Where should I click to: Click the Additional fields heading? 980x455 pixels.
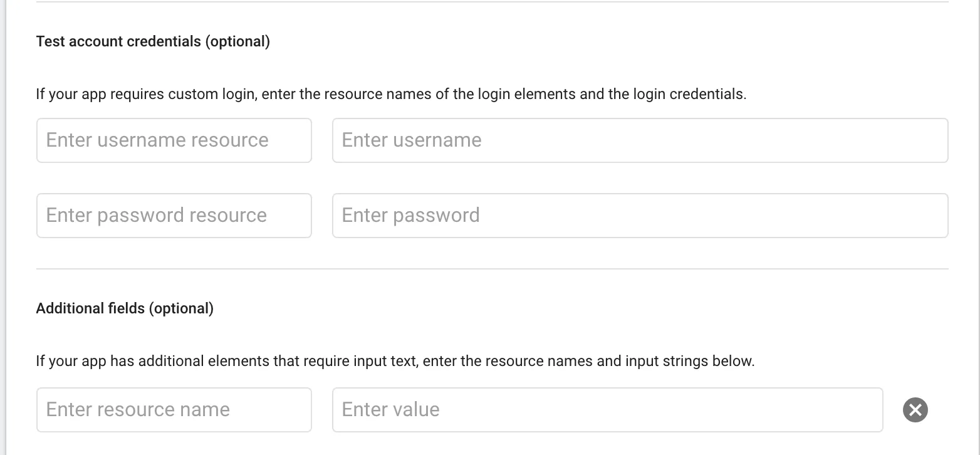click(x=91, y=308)
